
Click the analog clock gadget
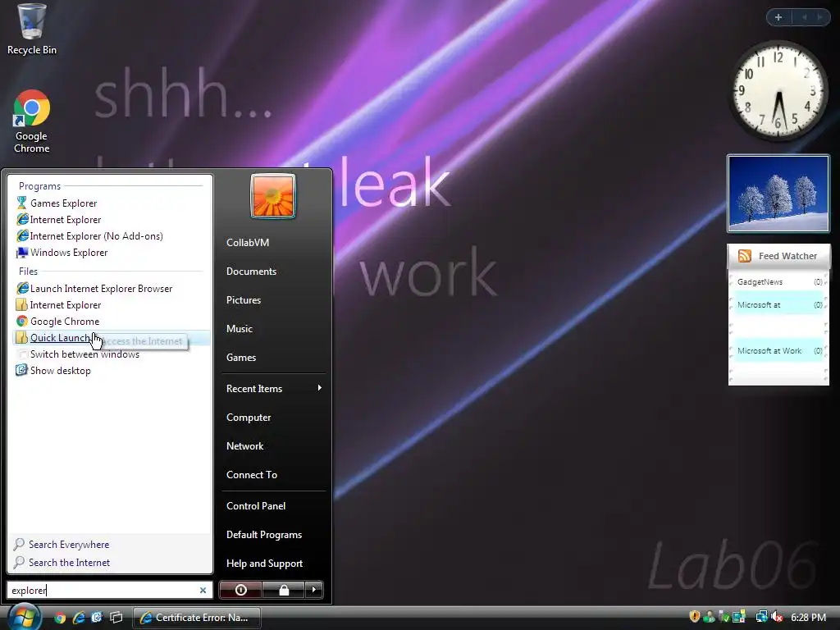778,91
